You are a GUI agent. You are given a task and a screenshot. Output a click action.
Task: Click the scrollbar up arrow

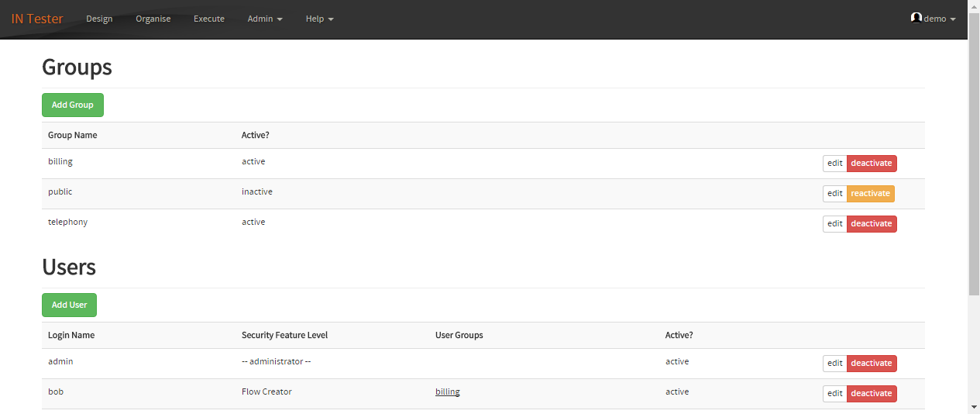tap(974, 6)
